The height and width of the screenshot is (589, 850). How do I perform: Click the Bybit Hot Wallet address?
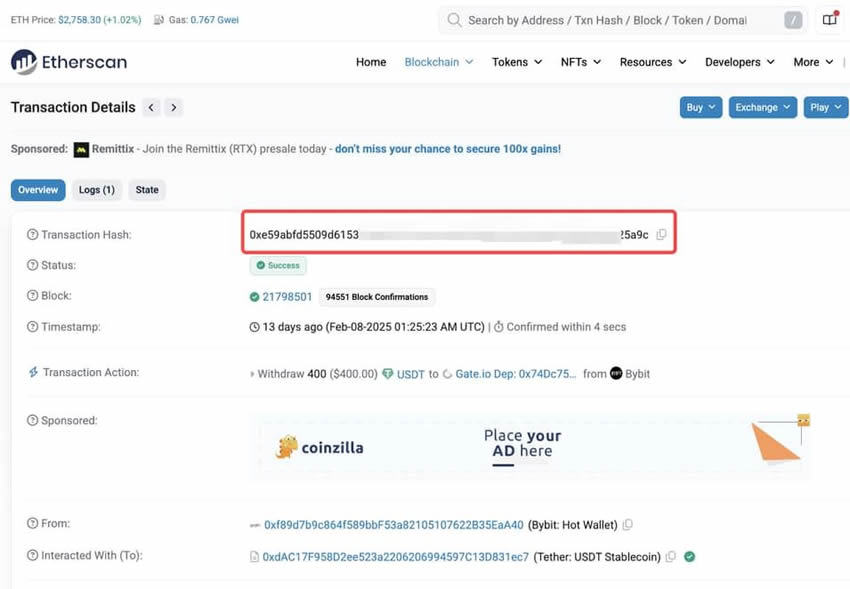coord(393,525)
